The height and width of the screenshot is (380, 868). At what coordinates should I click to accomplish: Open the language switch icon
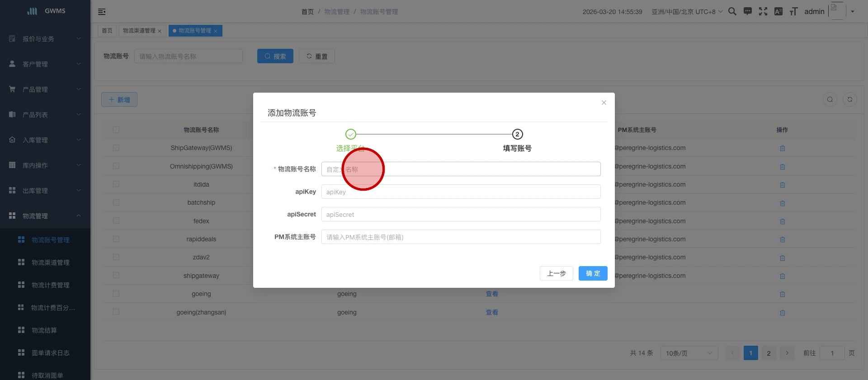click(778, 11)
